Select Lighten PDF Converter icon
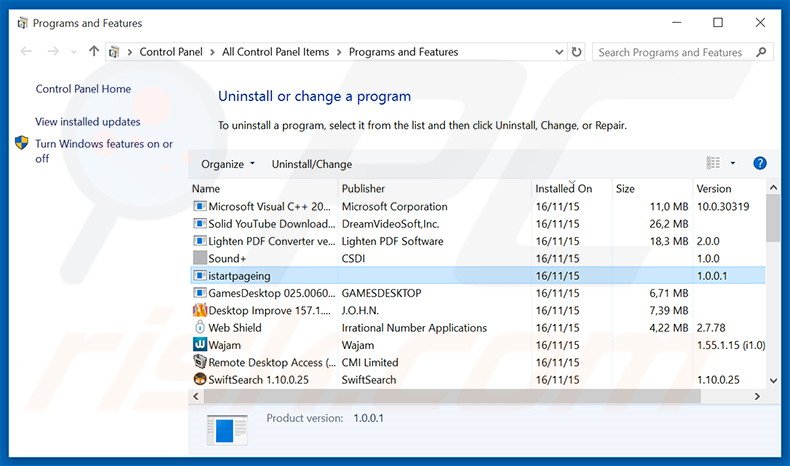This screenshot has width=790, height=466. (x=200, y=241)
